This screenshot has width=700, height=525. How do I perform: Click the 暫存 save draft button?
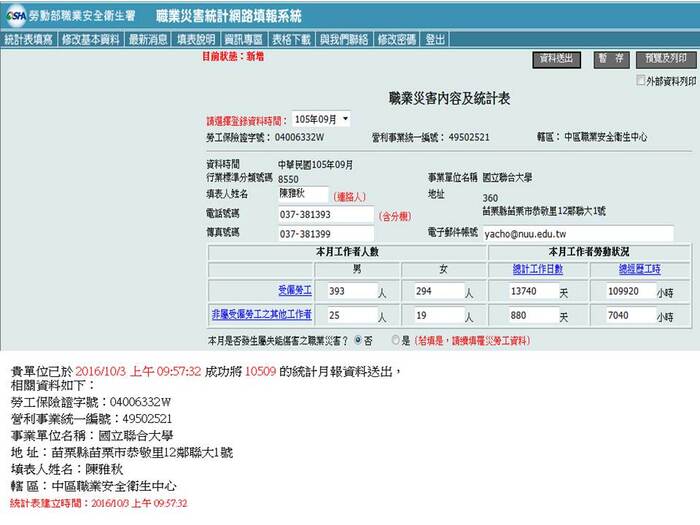coord(611,60)
